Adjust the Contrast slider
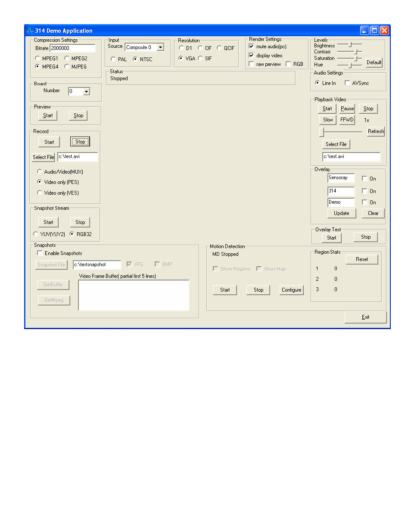This screenshot has height=532, width=411. [x=356, y=52]
